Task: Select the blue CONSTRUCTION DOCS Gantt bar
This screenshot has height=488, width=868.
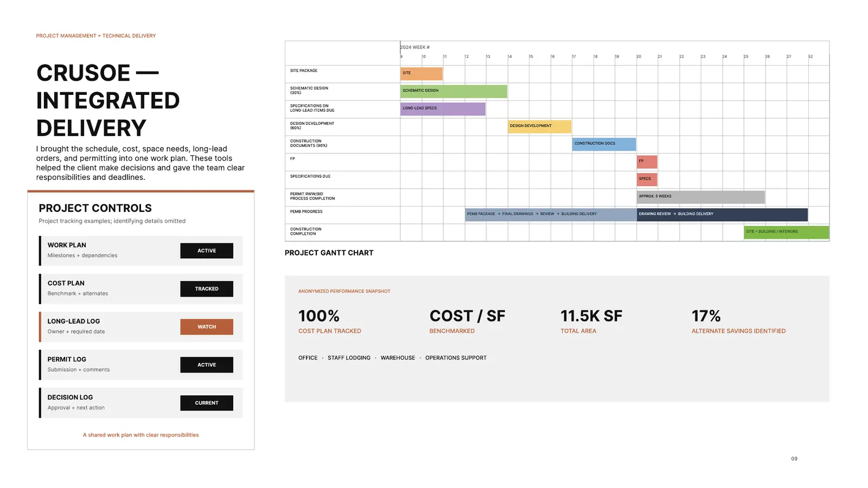Action: click(604, 144)
